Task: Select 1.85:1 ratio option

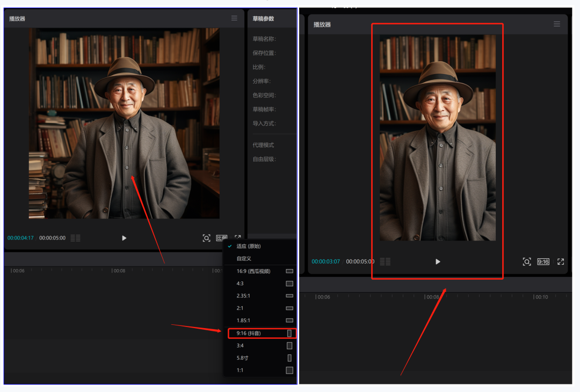Action: [x=243, y=321]
